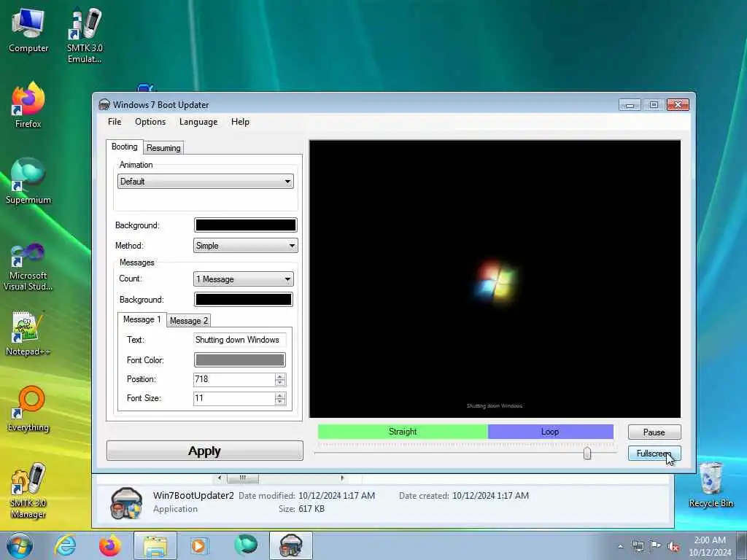Pause the boot animation preview
The width and height of the screenshot is (747, 560).
(654, 432)
